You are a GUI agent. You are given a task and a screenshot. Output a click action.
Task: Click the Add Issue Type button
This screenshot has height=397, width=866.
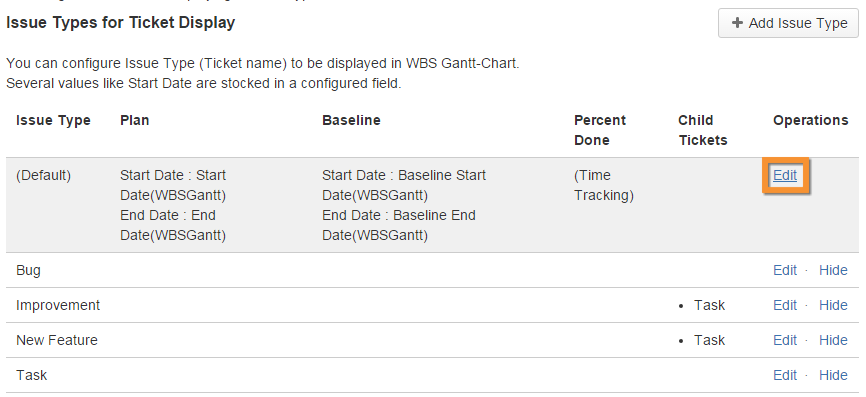(x=788, y=23)
